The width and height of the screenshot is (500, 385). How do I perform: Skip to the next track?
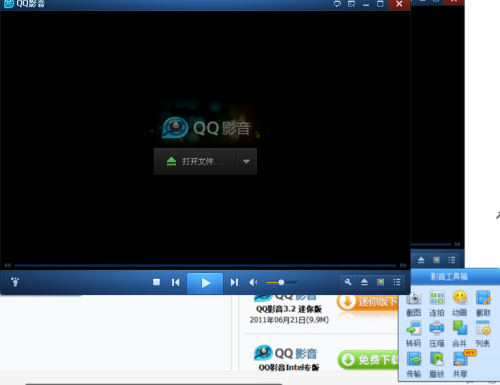click(x=234, y=283)
